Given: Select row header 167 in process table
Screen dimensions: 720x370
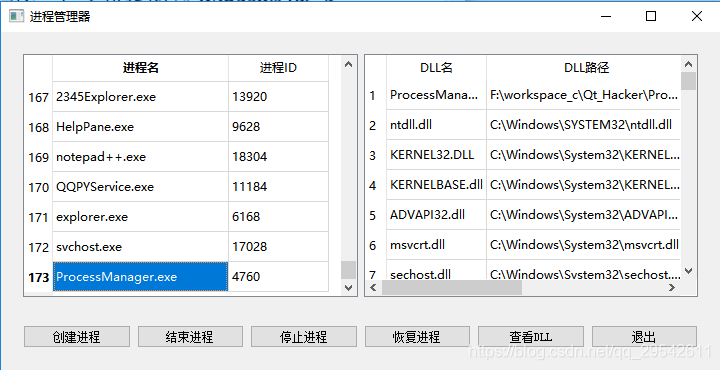Looking at the screenshot, I should (x=39, y=97).
